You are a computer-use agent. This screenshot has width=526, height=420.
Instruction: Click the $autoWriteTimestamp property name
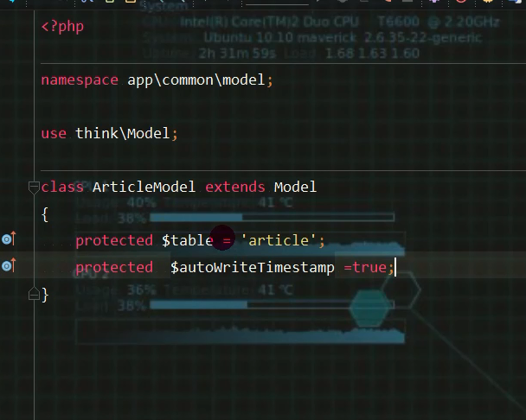click(252, 267)
